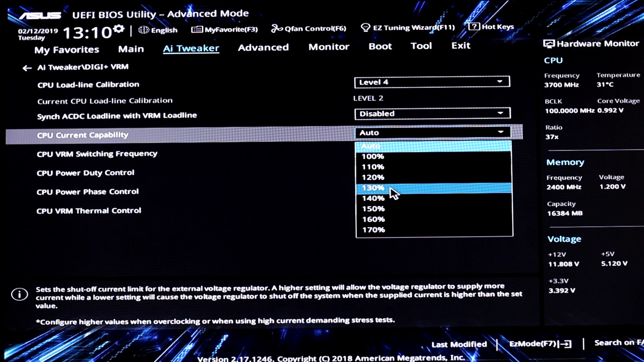Click the Hardware Monitor screen icon
This screenshot has height=362, width=644.
[549, 44]
